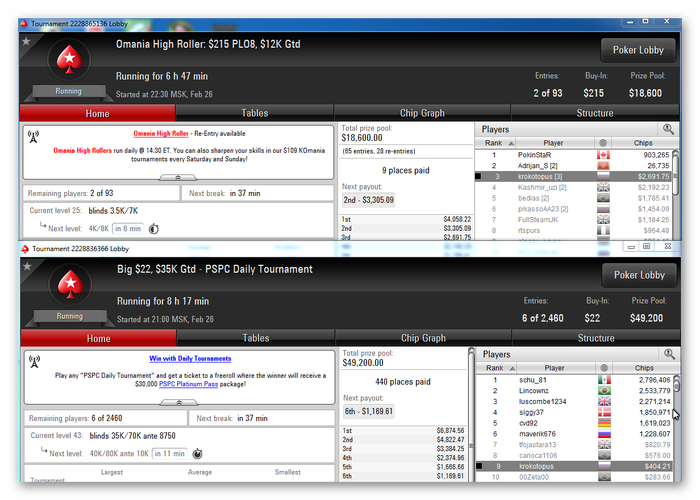Click PokerStars spade logo in Omania lobby
Viewport: 700px width, 500px height.
tap(69, 59)
